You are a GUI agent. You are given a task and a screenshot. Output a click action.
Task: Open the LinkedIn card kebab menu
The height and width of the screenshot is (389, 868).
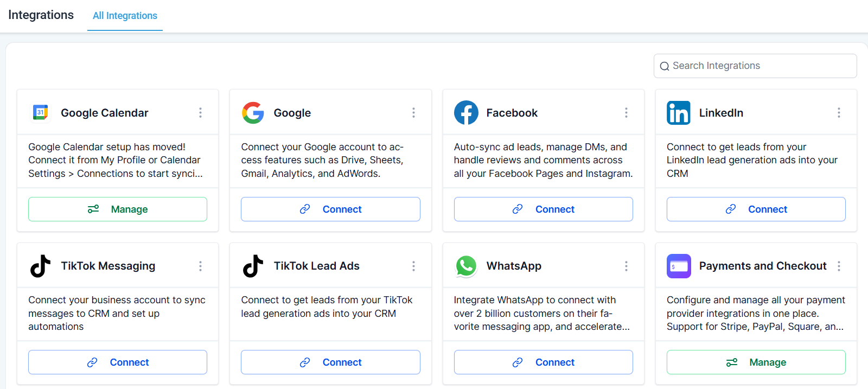coord(839,112)
